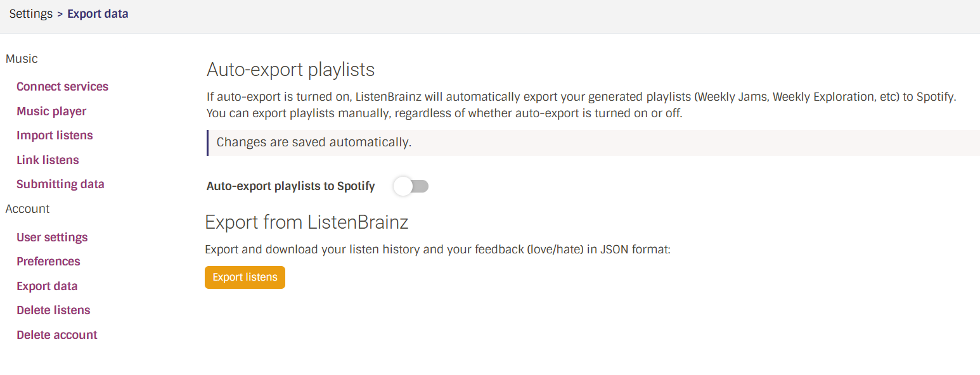The height and width of the screenshot is (375, 980).
Task: Click the "Auto-export playlists to Spotify" label
Action: [291, 186]
